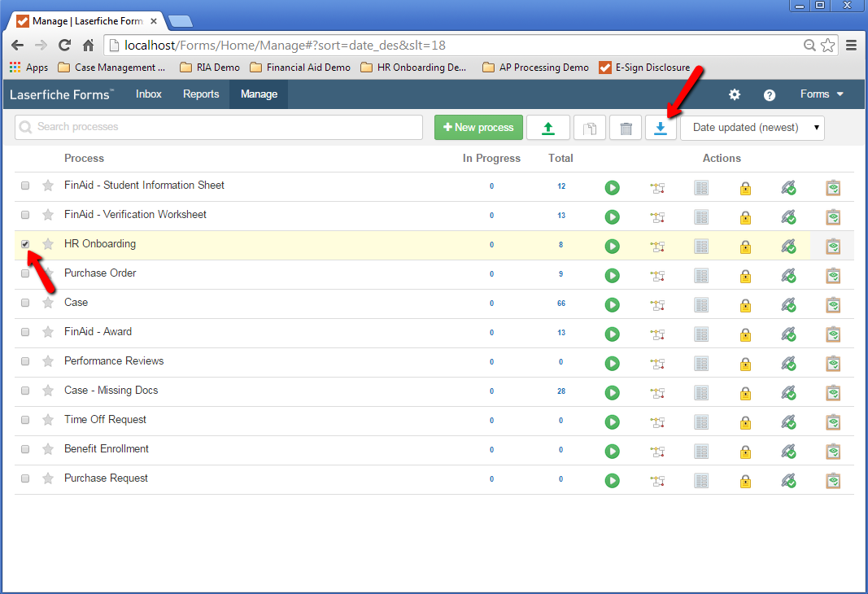868x594 pixels.
Task: Click the trash delete icon in toolbar
Action: pyautogui.click(x=626, y=128)
